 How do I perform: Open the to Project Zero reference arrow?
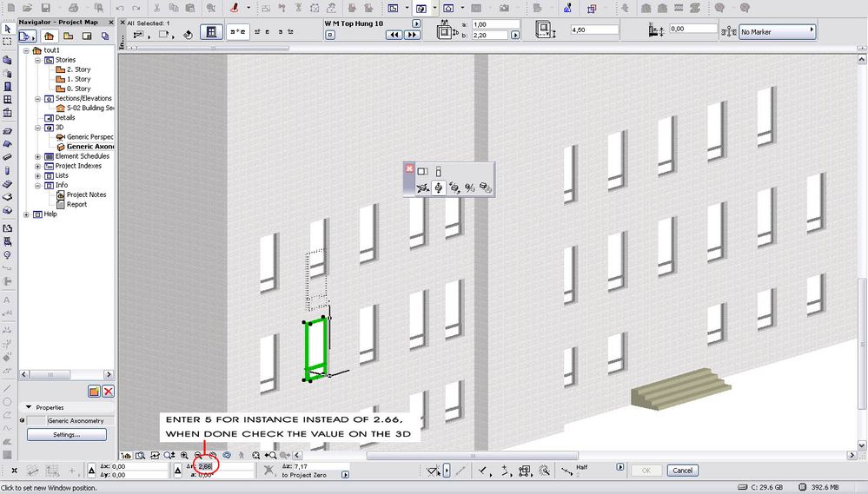(346, 475)
